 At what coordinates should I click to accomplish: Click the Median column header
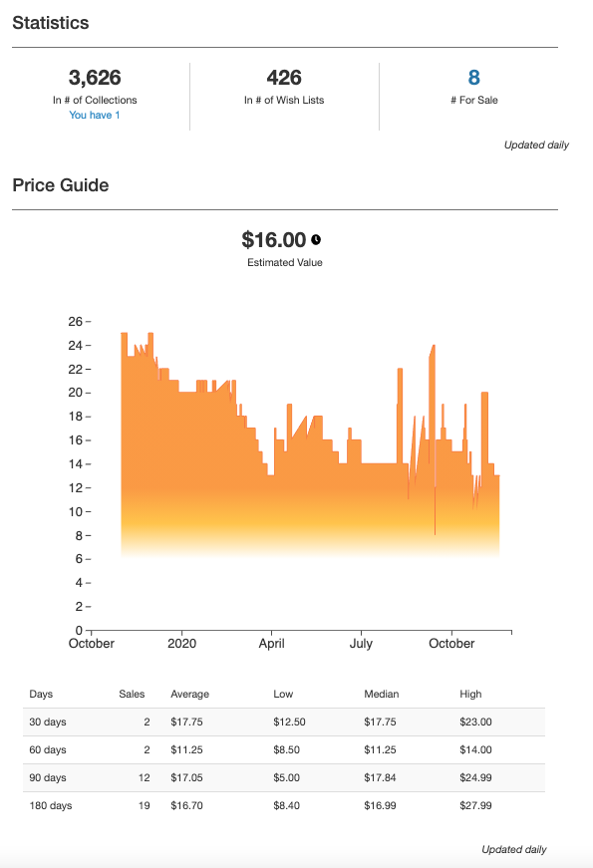click(x=382, y=695)
